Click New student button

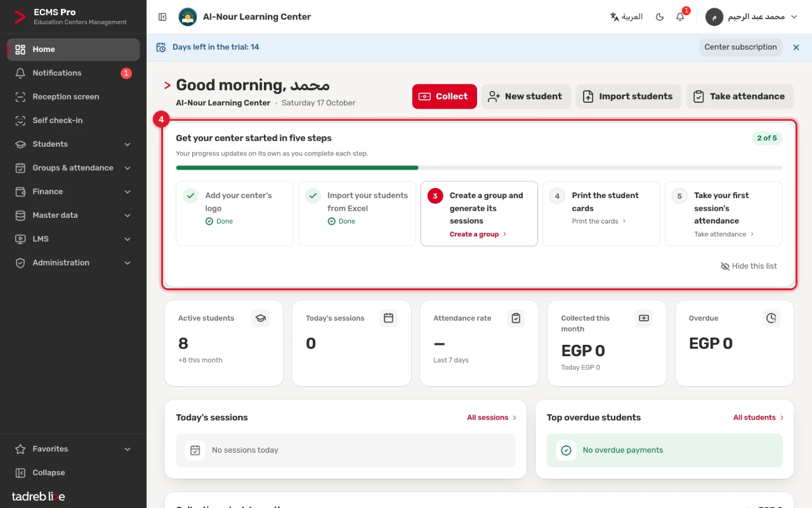(526, 97)
